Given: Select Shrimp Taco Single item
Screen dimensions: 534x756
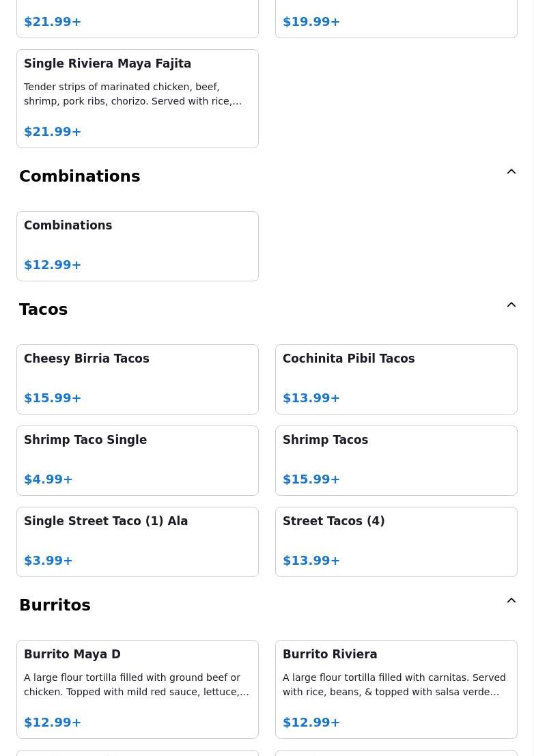Looking at the screenshot, I should 137,460.
